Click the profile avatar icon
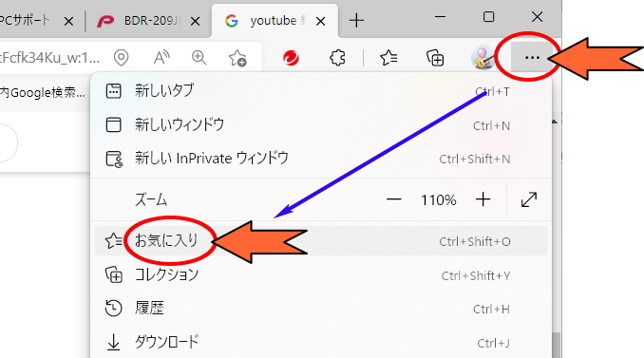 click(x=483, y=58)
